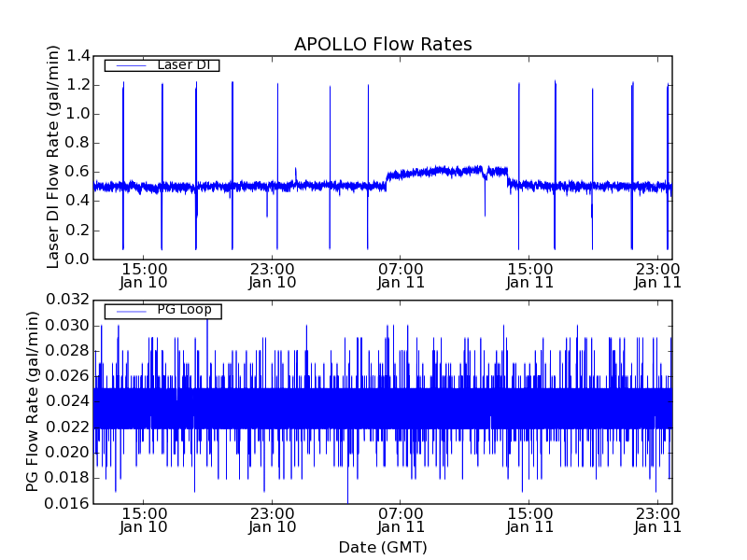
Task: Click the 1.4 tick on Laser DI axis
Action: tap(78, 56)
